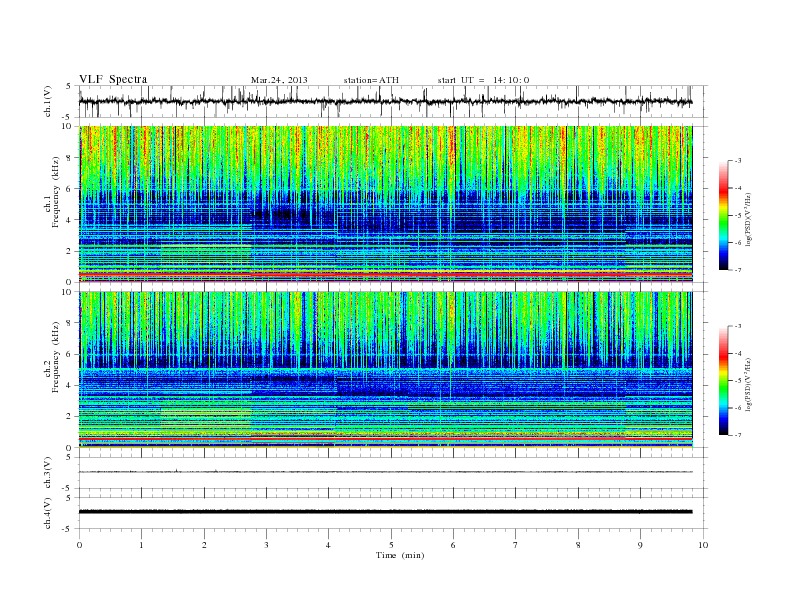Click inside the ch.1 spectrogram panel
The height and width of the screenshot is (612, 792).
point(385,204)
